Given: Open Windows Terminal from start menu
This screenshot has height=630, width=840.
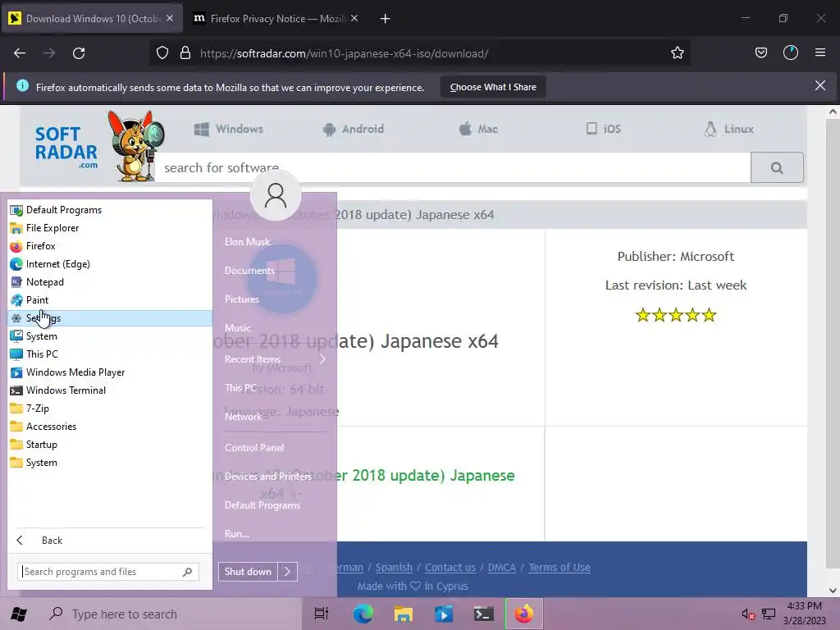Looking at the screenshot, I should (110, 390).
